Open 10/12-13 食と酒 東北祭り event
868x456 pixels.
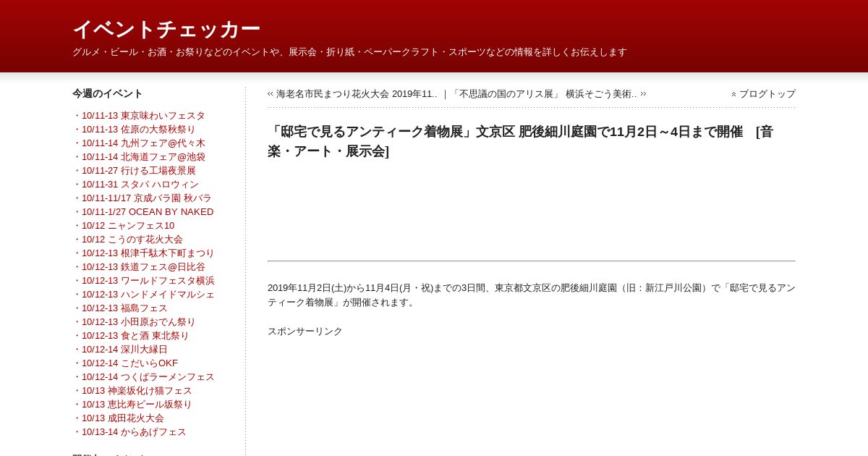click(135, 336)
